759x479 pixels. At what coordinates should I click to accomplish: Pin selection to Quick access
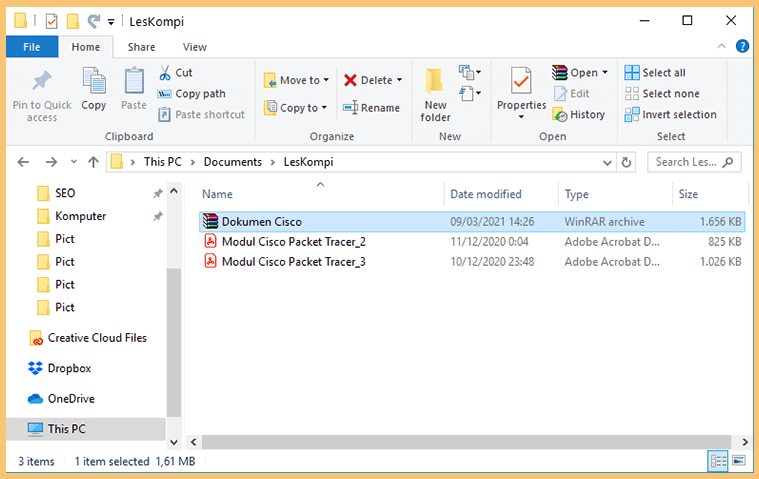tap(42, 96)
